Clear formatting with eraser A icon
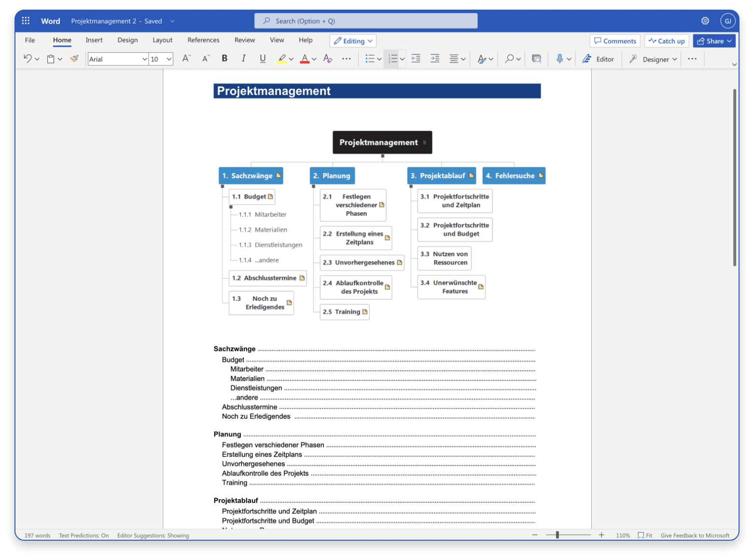Viewport: 754px width, 560px height. coord(328,58)
